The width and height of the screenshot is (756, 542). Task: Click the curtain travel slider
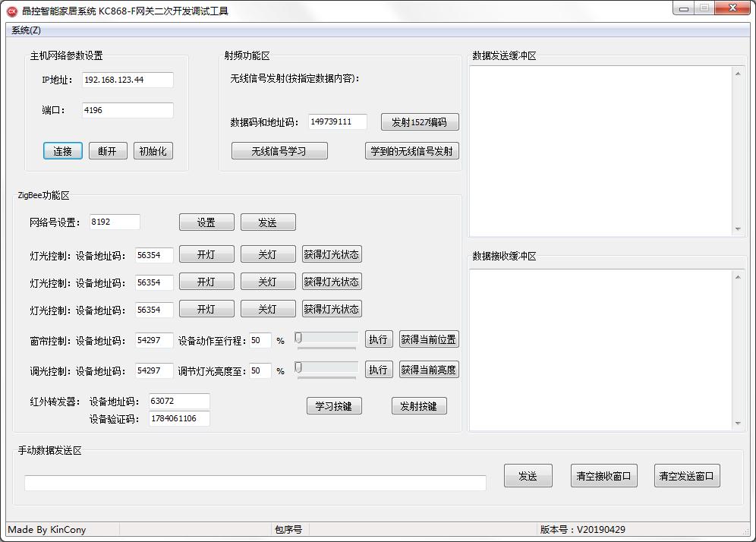[x=326, y=339]
